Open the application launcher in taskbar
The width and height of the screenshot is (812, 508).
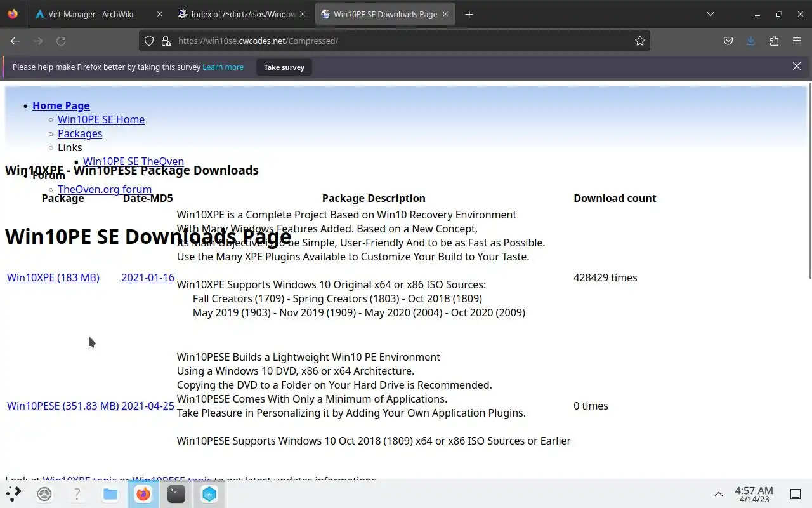[x=14, y=493]
